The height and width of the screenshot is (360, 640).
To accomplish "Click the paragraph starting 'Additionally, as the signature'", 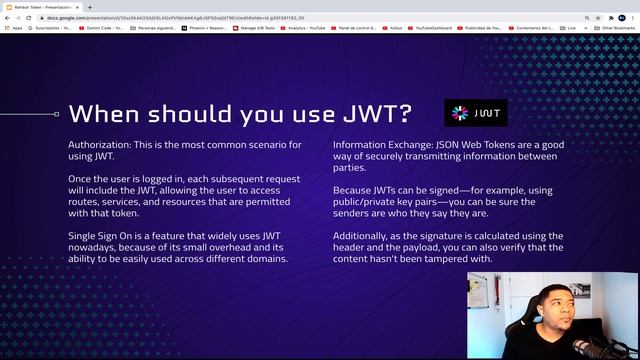I will 448,247.
